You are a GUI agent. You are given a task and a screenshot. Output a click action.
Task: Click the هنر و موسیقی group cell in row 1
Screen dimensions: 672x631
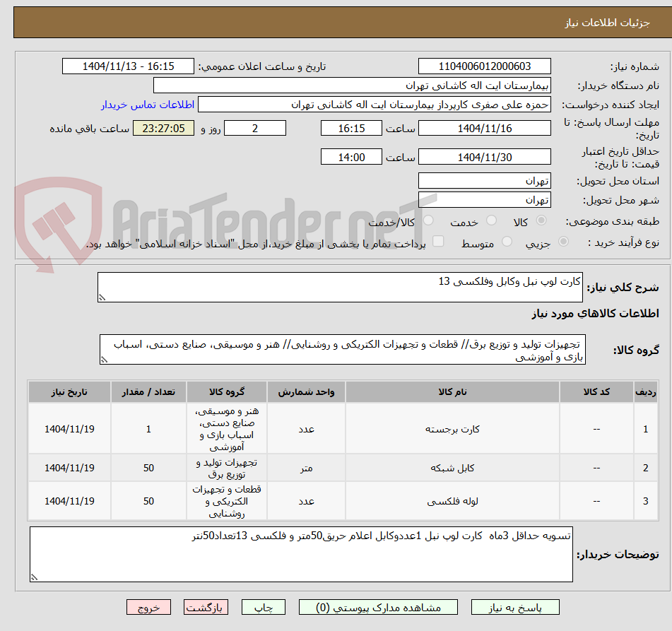(x=227, y=429)
